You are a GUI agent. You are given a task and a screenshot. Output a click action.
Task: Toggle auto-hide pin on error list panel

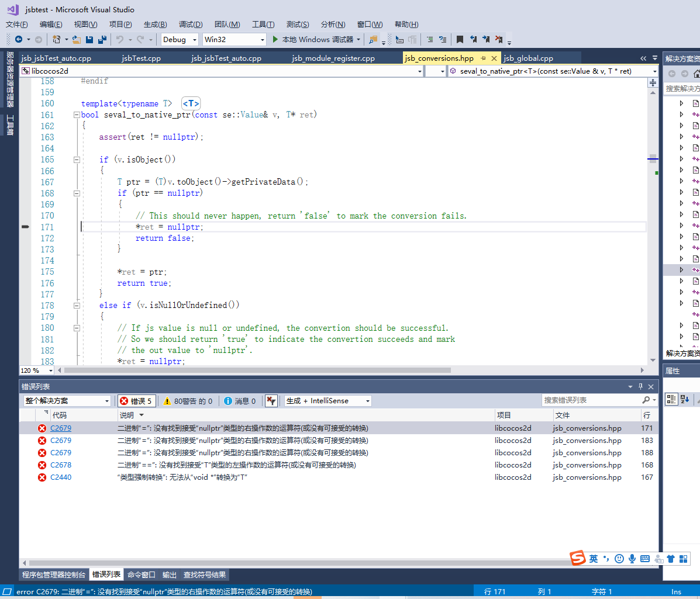pos(640,386)
